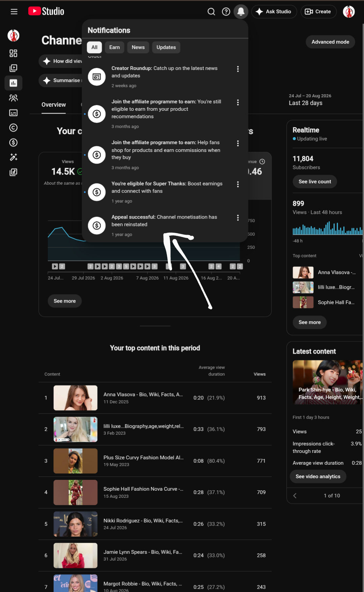Open options for 'Help fans shop' notification

238,144
